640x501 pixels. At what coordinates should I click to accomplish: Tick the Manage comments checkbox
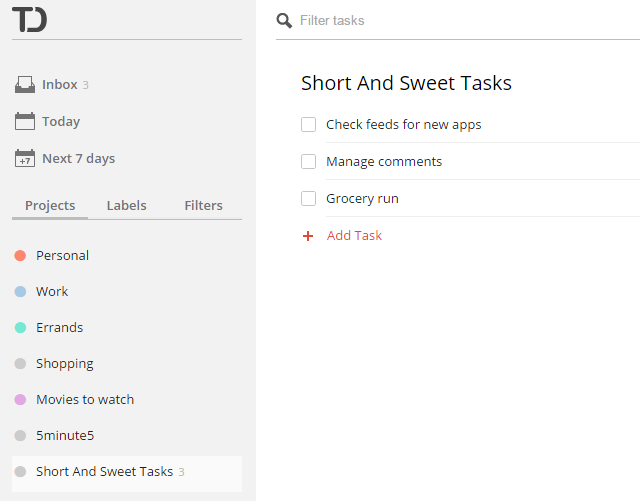[309, 162]
